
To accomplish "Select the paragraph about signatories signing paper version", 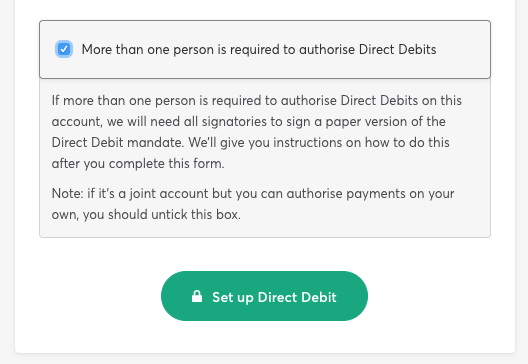I will pos(257,132).
